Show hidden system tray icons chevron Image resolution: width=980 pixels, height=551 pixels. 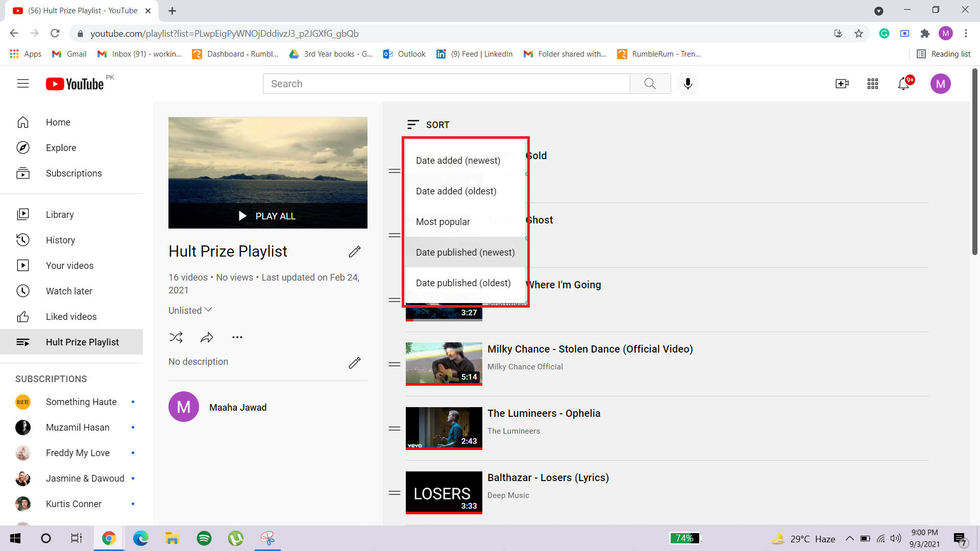pyautogui.click(x=850, y=538)
